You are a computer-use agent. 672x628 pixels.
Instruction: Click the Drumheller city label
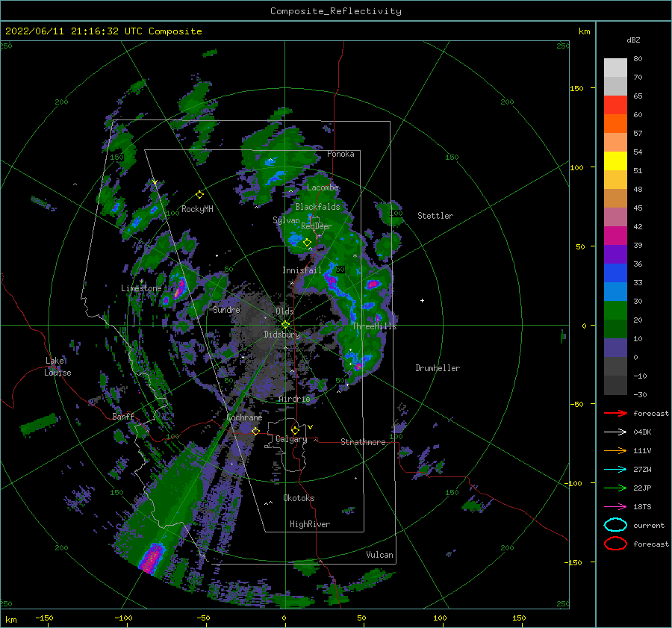438,368
